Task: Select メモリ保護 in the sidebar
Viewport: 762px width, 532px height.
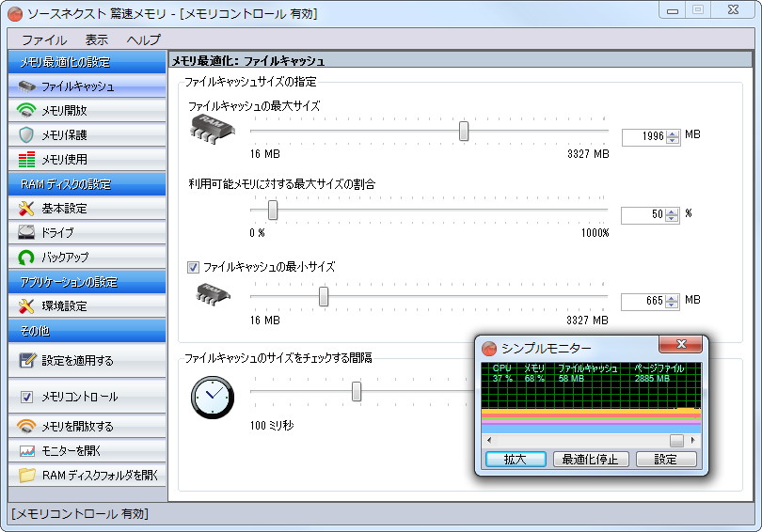Action: 87,135
